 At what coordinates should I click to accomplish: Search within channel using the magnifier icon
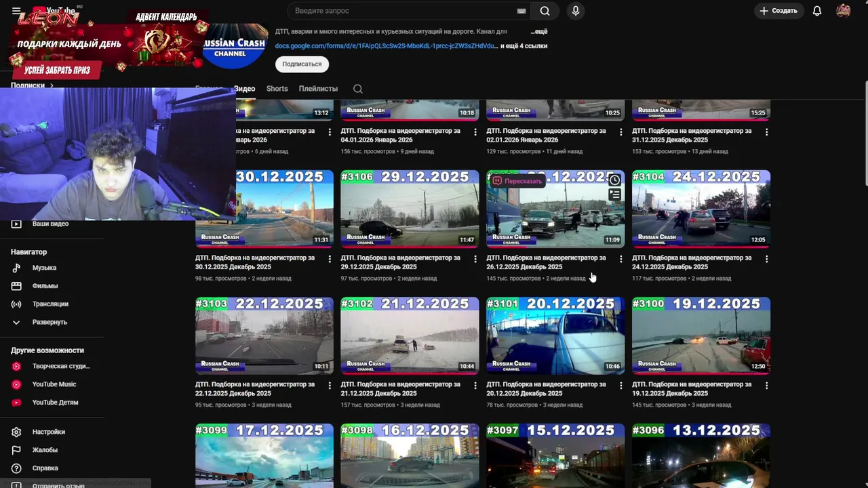357,89
